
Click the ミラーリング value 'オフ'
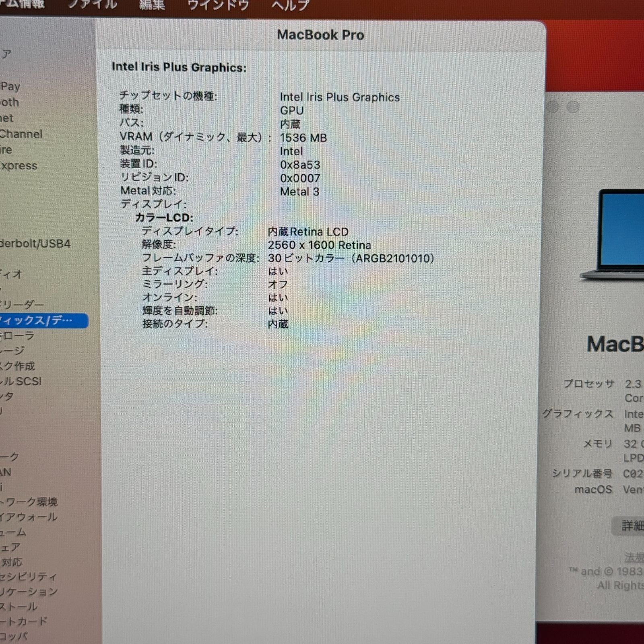pos(278,285)
